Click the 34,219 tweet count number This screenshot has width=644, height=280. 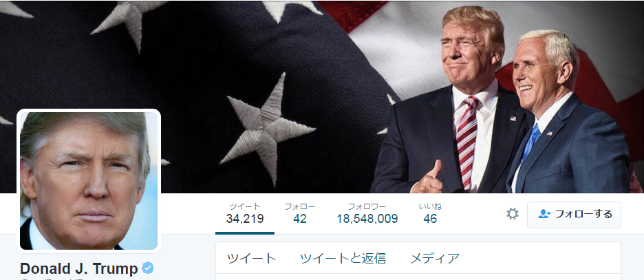click(x=245, y=219)
